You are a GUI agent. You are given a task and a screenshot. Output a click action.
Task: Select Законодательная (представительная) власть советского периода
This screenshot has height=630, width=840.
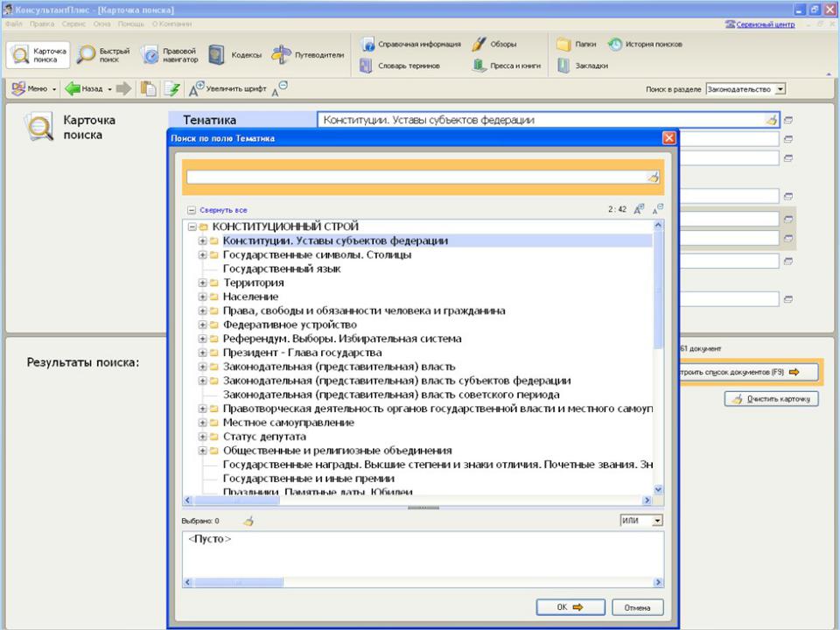click(391, 395)
